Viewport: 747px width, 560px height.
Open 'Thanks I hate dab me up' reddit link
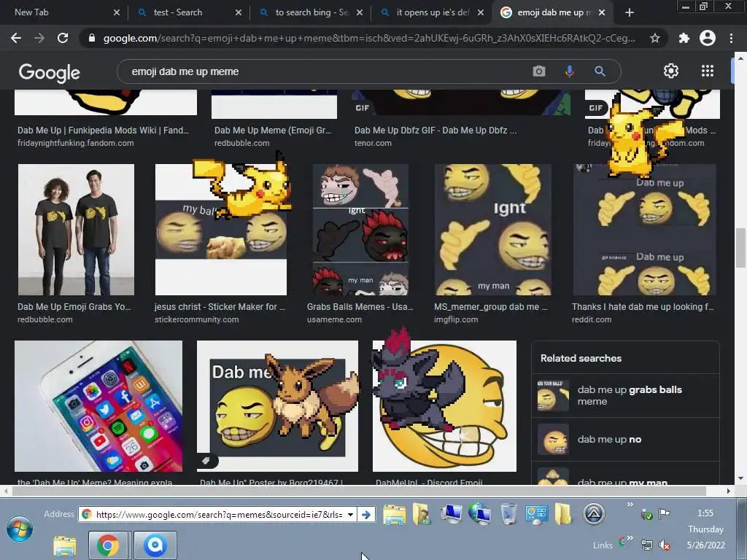point(643,307)
